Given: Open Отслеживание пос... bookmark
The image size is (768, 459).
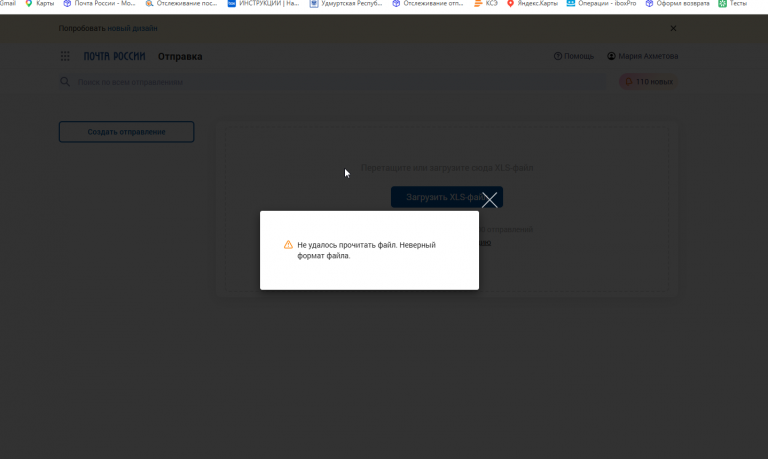Looking at the screenshot, I should pyautogui.click(x=181, y=3).
